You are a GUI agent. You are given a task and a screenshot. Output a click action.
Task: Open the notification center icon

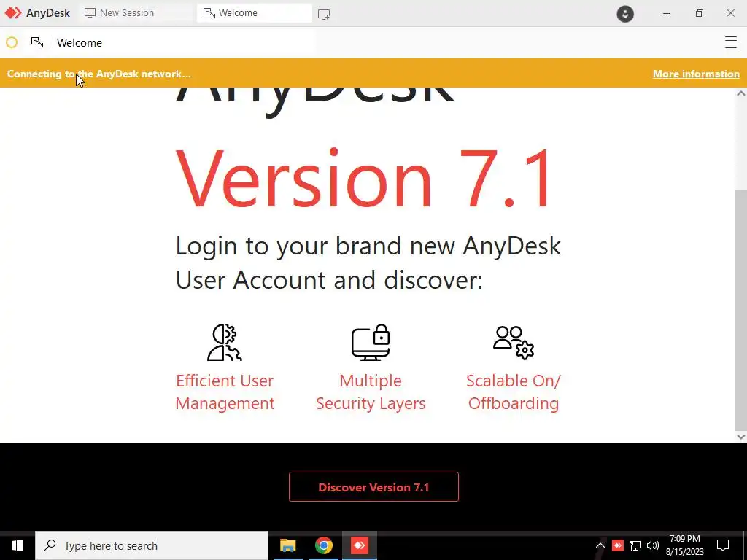(x=723, y=545)
